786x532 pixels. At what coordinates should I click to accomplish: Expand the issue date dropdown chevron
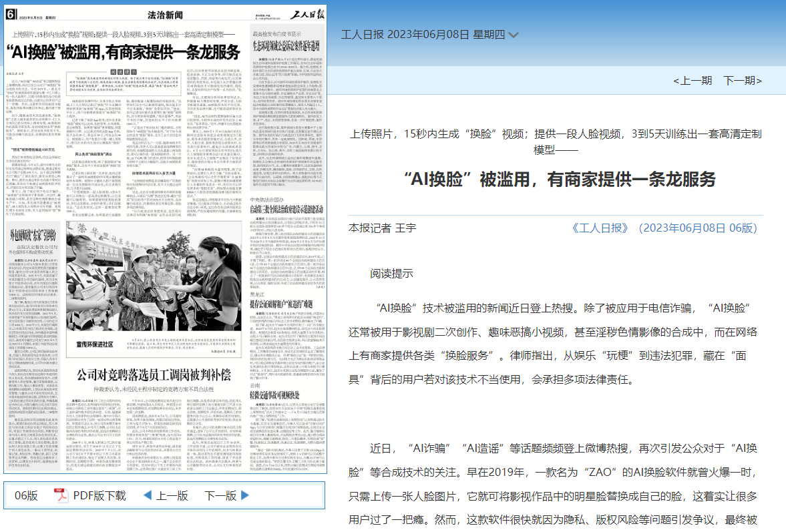513,35
